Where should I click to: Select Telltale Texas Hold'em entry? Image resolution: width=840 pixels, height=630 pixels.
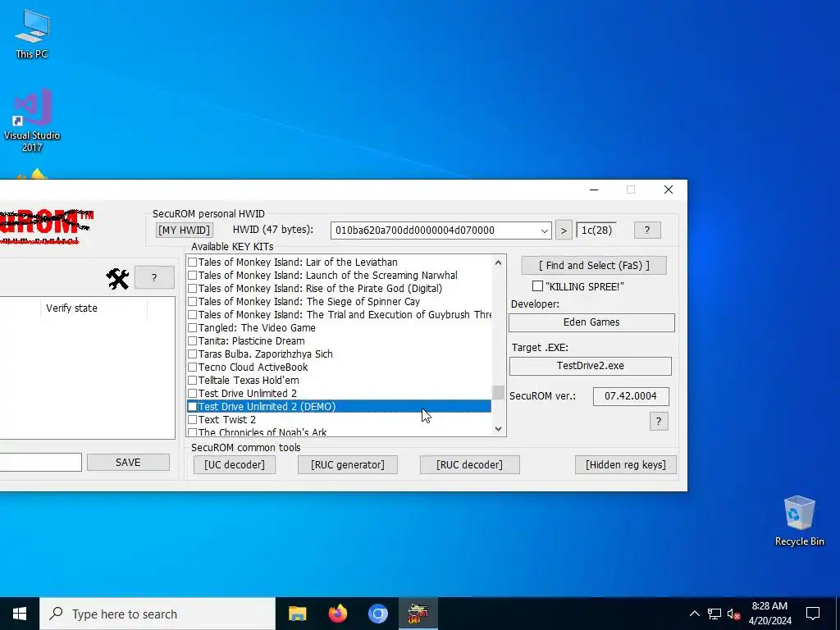click(x=249, y=381)
